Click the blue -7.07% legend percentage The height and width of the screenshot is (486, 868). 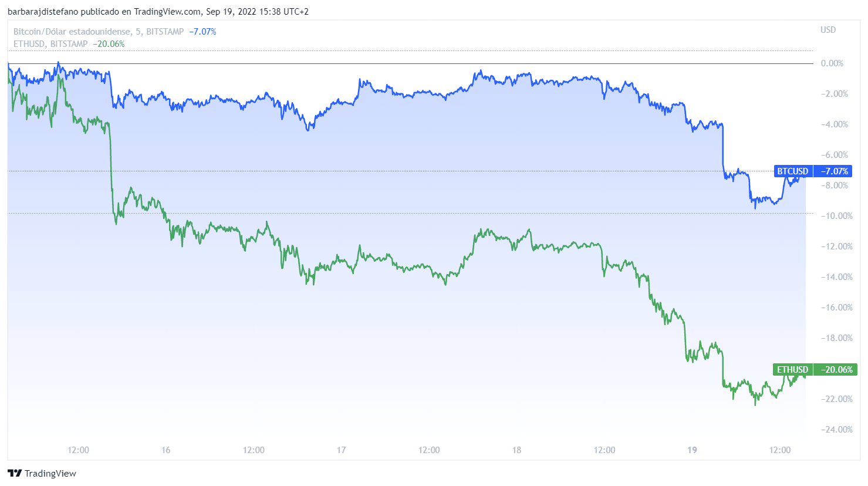click(x=202, y=32)
